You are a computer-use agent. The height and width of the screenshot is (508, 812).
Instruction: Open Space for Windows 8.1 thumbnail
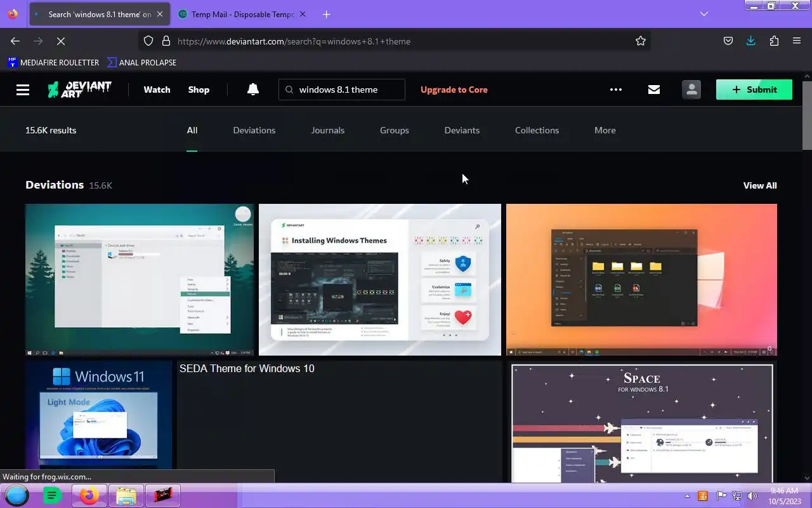[641, 422]
